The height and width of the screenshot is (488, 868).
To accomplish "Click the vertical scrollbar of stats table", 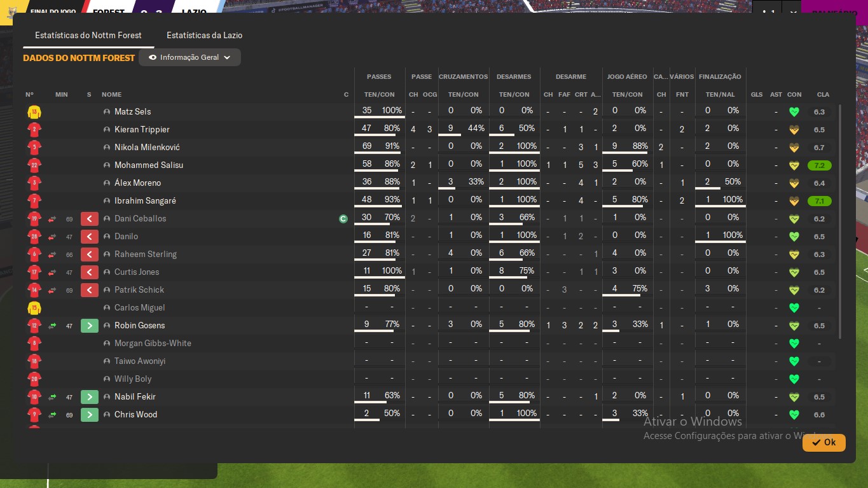I will (x=840, y=221).
